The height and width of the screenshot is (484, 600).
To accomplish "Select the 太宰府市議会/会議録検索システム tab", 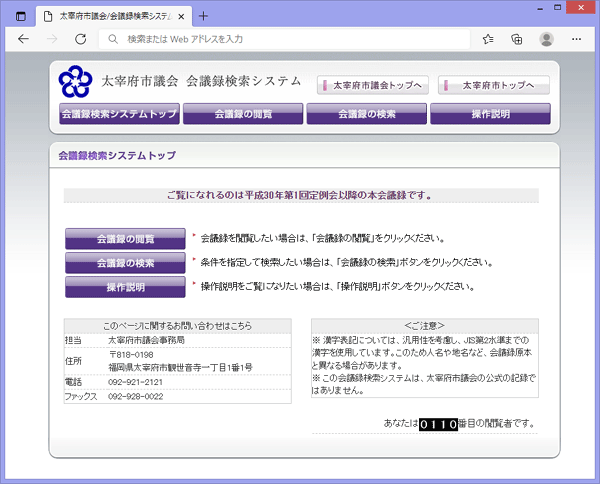I will [x=114, y=16].
